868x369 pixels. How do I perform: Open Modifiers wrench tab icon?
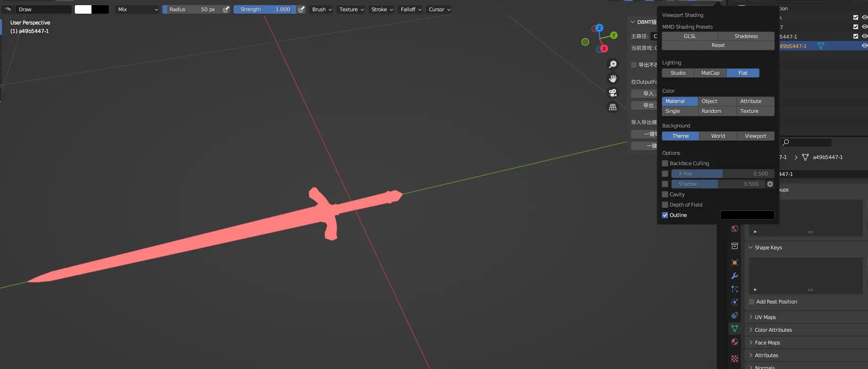(735, 276)
